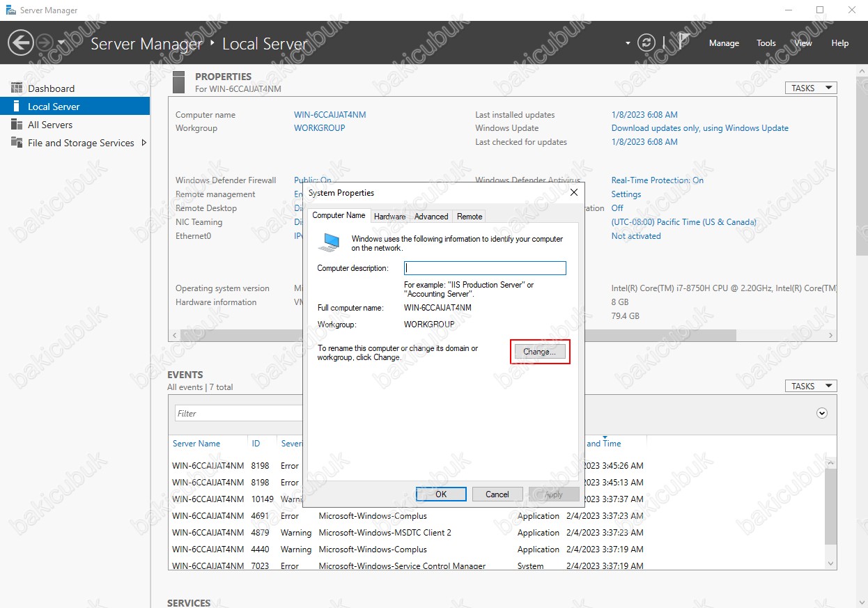Image resolution: width=868 pixels, height=608 pixels.
Task: Open the Settings link in Properties
Action: 626,194
